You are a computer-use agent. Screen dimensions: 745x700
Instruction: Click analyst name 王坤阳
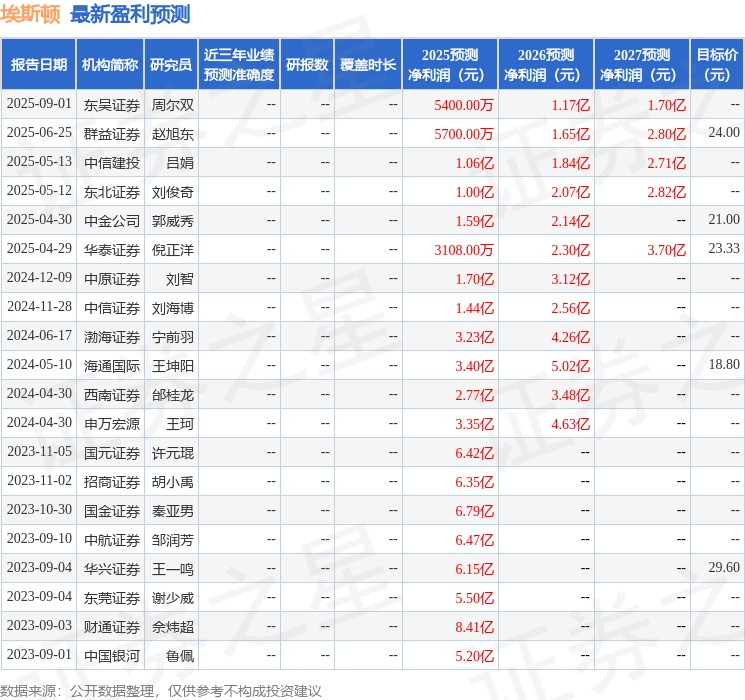tap(172, 365)
